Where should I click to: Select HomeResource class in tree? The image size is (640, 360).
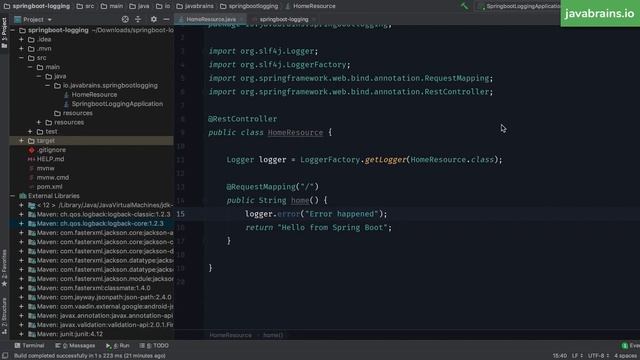tap(94, 95)
